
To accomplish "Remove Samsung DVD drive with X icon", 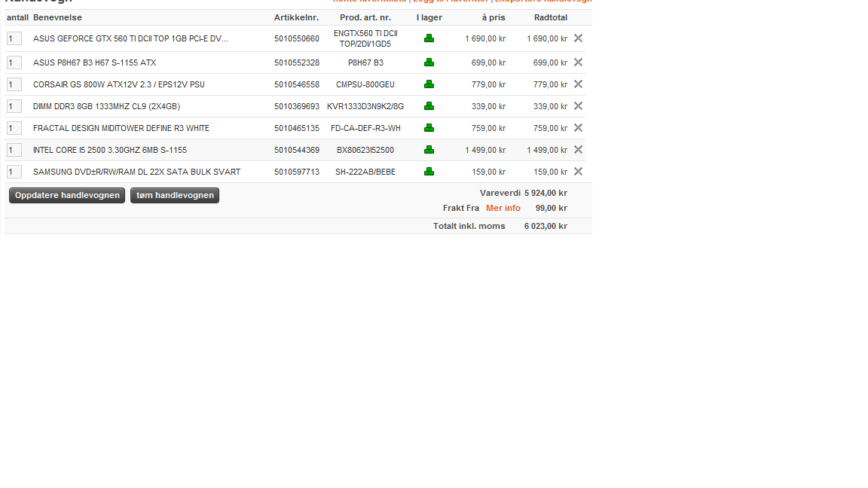I will [578, 172].
